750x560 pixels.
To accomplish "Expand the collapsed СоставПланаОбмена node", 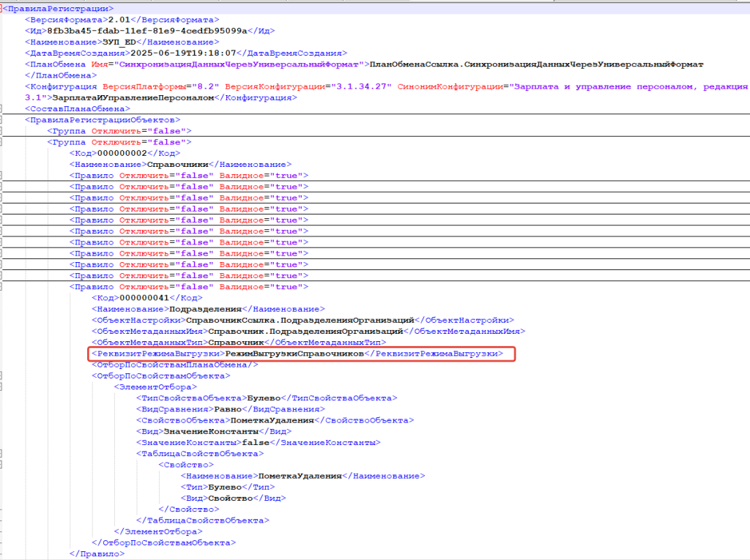I will pos(2,108).
